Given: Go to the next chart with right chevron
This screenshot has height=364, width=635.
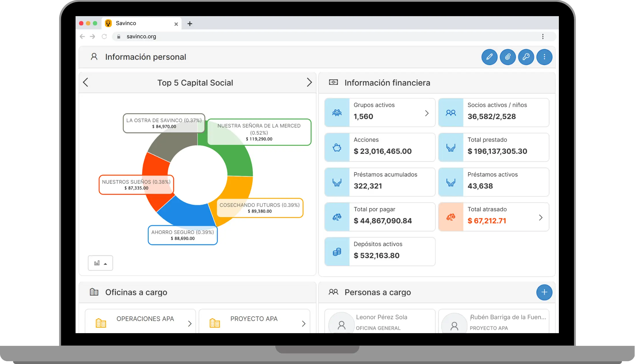Looking at the screenshot, I should [x=309, y=82].
